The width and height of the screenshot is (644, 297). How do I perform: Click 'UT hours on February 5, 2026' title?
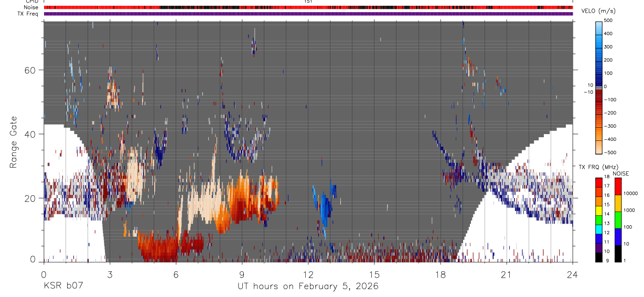(308, 287)
